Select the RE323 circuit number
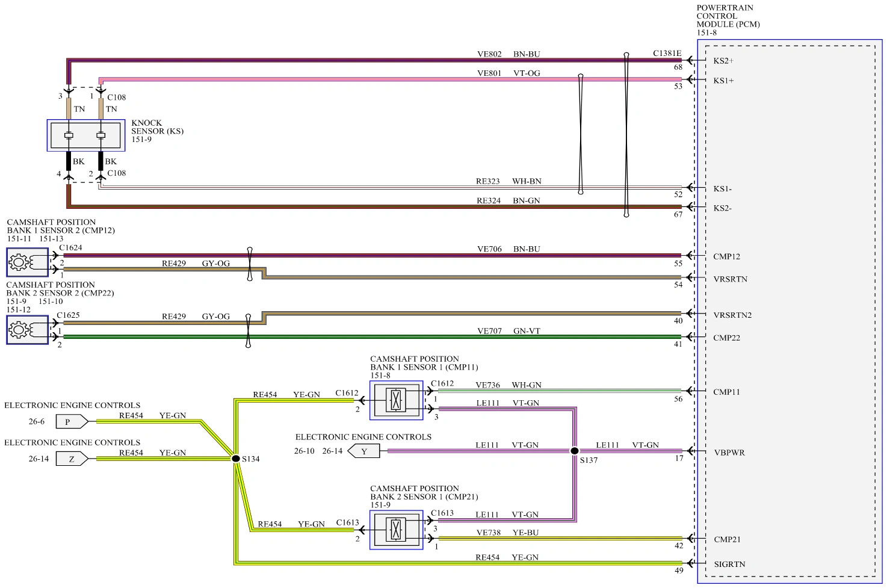The image size is (887, 588). (x=488, y=181)
